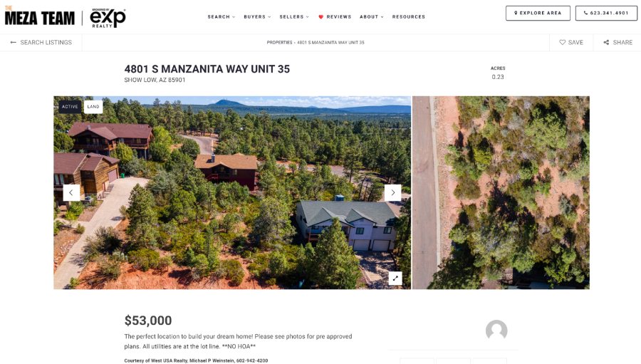Advance to next photo with right arrow
This screenshot has height=364, width=641.
pos(393,192)
